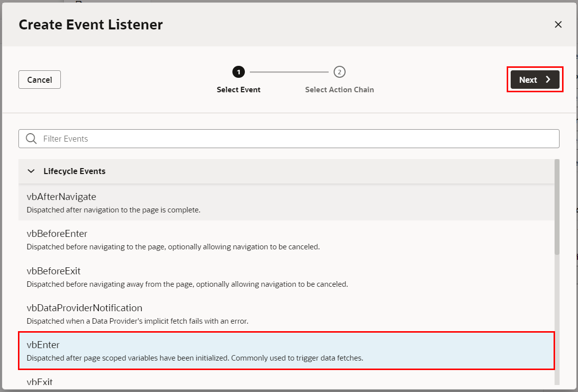Click the Create Event Listener title text
Screen dimensions: 578x392
pyautogui.click(x=91, y=24)
